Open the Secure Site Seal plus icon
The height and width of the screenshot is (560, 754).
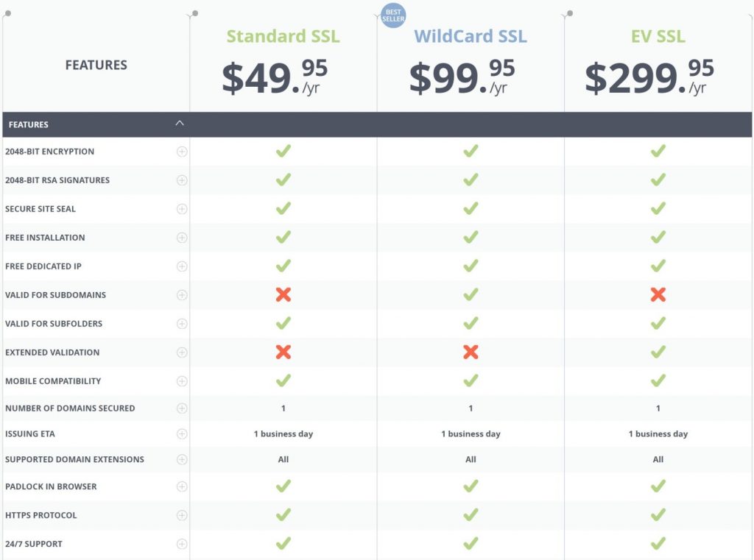click(182, 208)
